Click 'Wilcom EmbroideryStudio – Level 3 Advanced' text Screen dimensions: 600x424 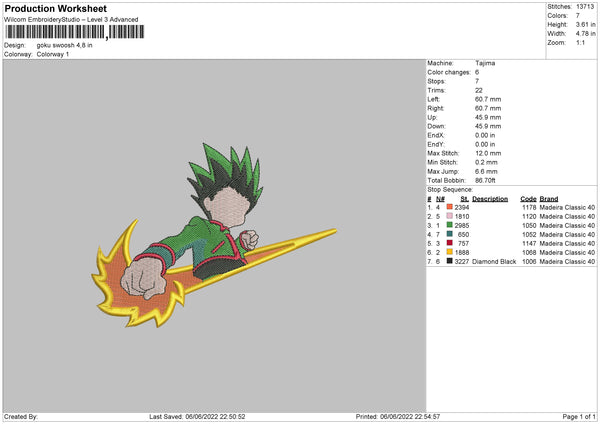71,20
